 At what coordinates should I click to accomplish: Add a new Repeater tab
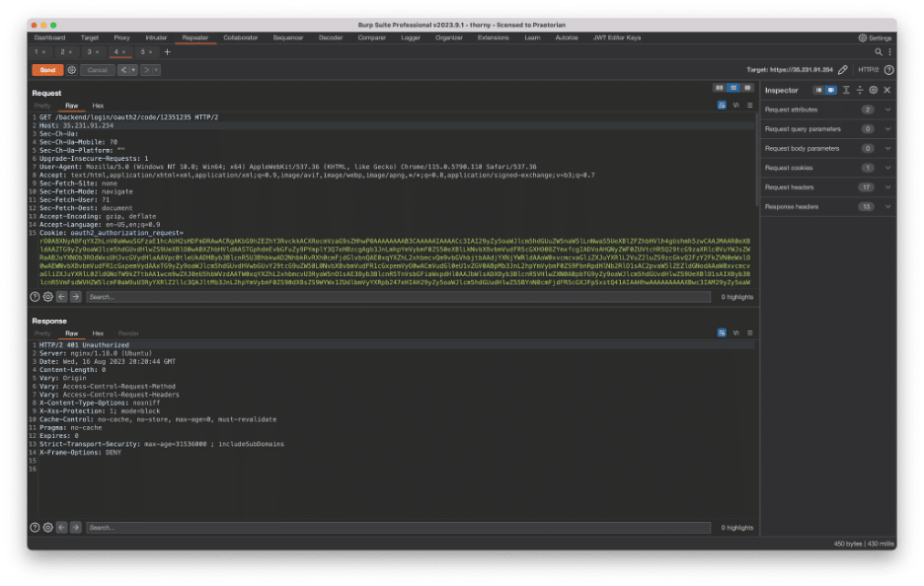[168, 52]
